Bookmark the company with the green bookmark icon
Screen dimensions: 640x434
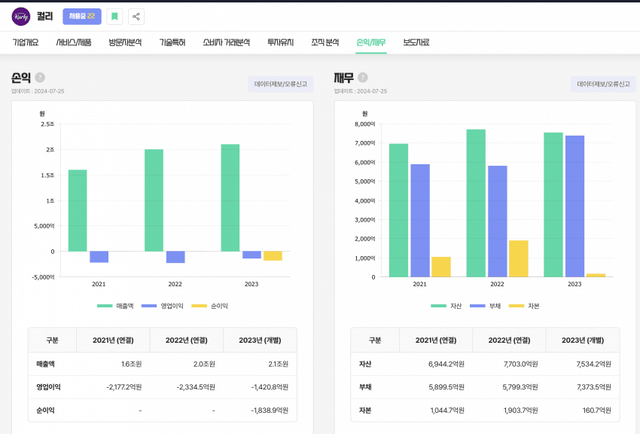(114, 16)
